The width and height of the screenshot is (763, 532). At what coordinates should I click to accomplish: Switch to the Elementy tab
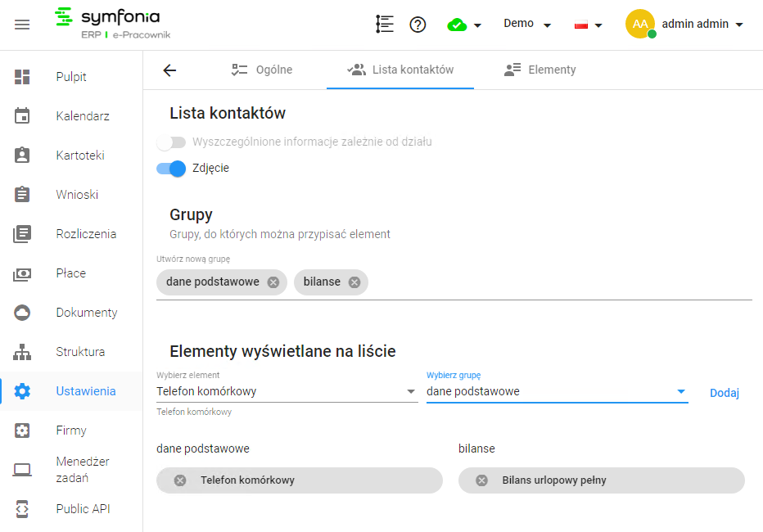click(x=540, y=70)
